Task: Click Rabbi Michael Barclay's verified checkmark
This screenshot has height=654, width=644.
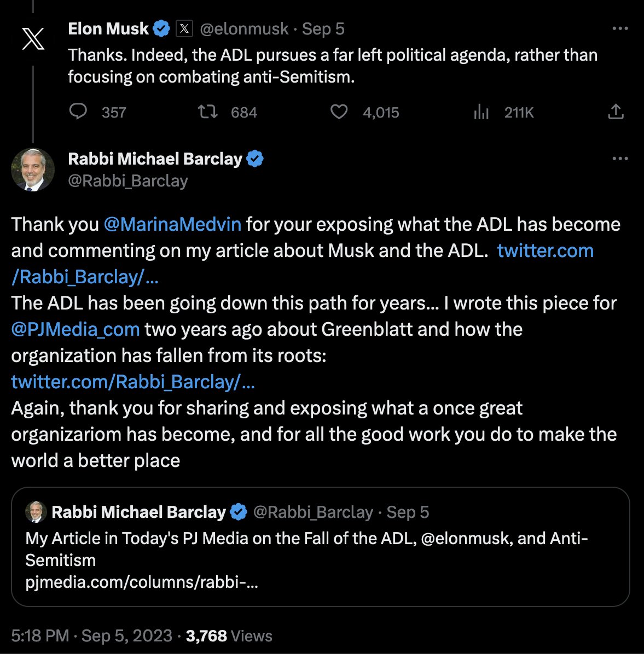Action: (255, 159)
